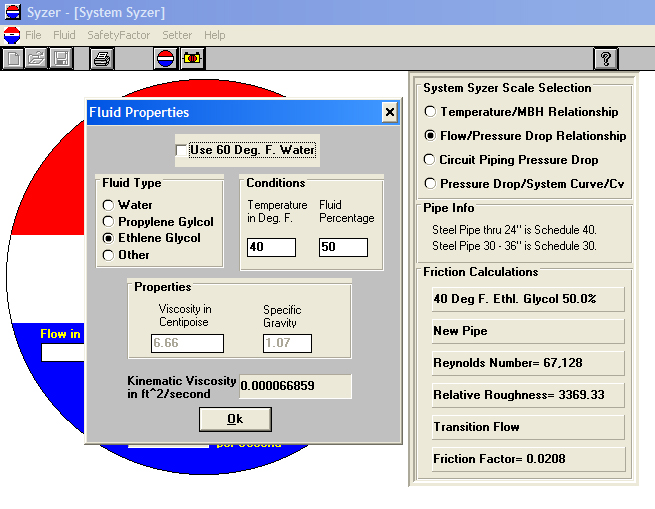
Task: Click the Syzer logo icon in title bar
Action: pos(13,12)
